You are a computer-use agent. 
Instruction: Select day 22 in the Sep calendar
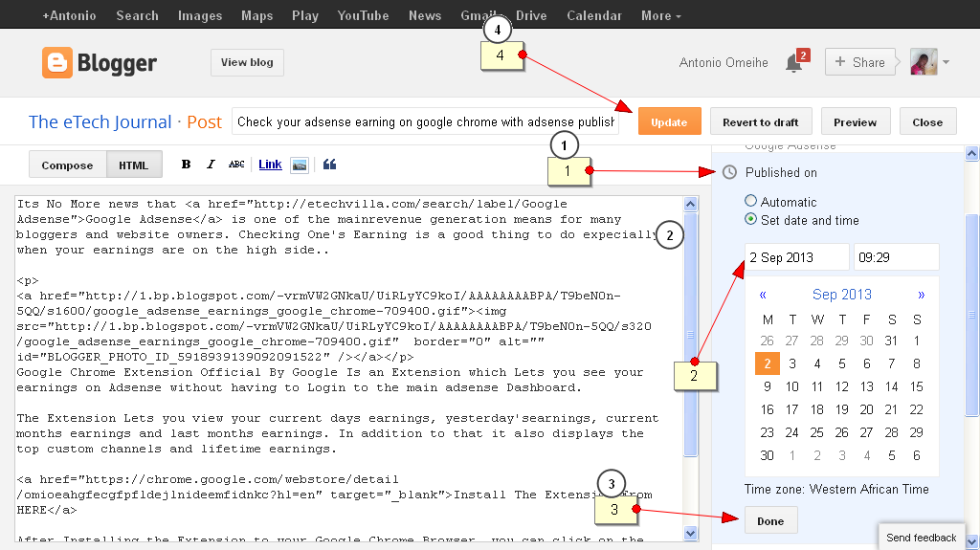916,410
